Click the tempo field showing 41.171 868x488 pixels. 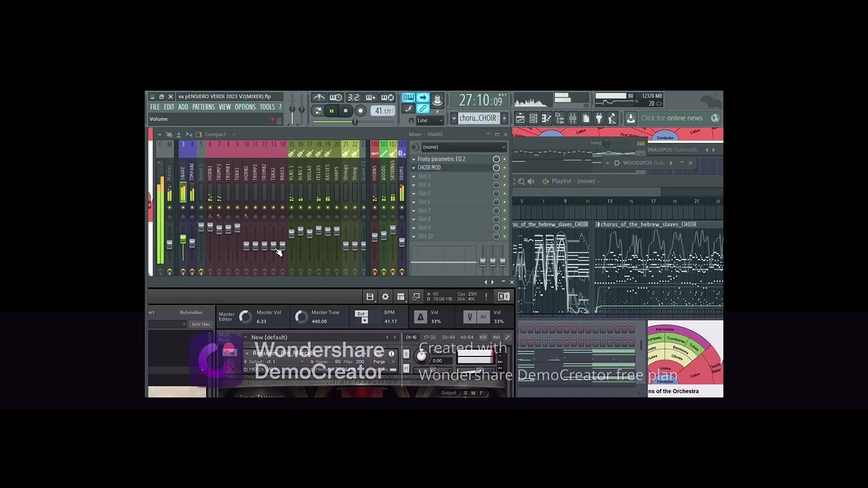[x=383, y=111]
